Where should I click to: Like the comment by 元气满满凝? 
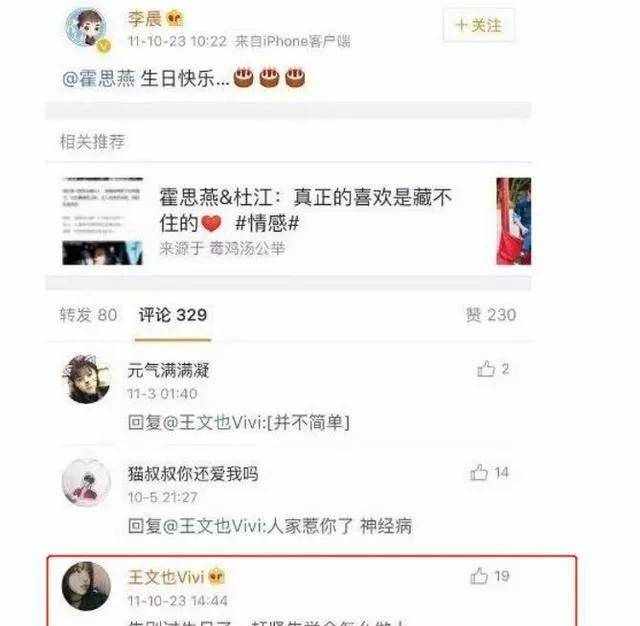coord(493,369)
